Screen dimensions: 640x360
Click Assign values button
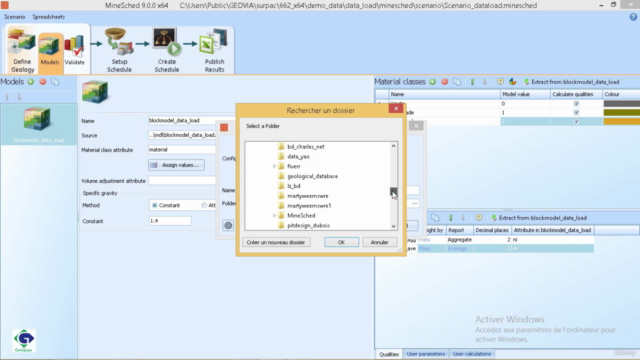click(176, 165)
